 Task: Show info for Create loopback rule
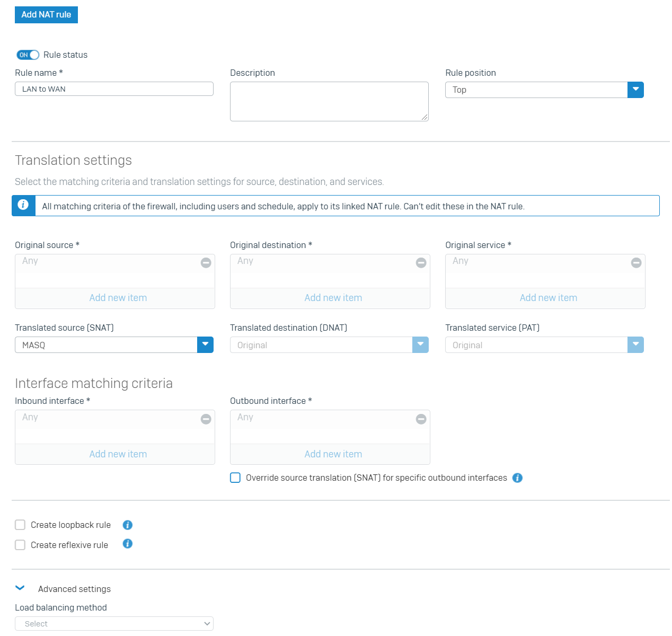point(128,525)
